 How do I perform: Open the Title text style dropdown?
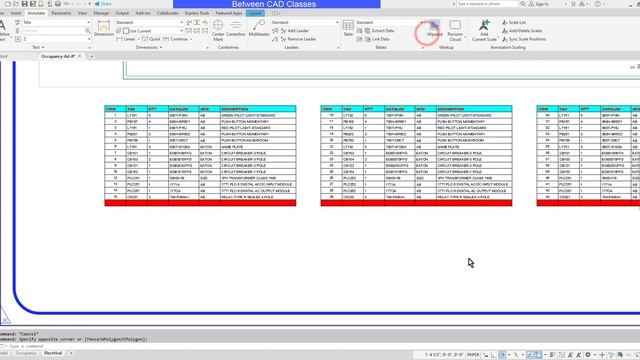click(56, 22)
